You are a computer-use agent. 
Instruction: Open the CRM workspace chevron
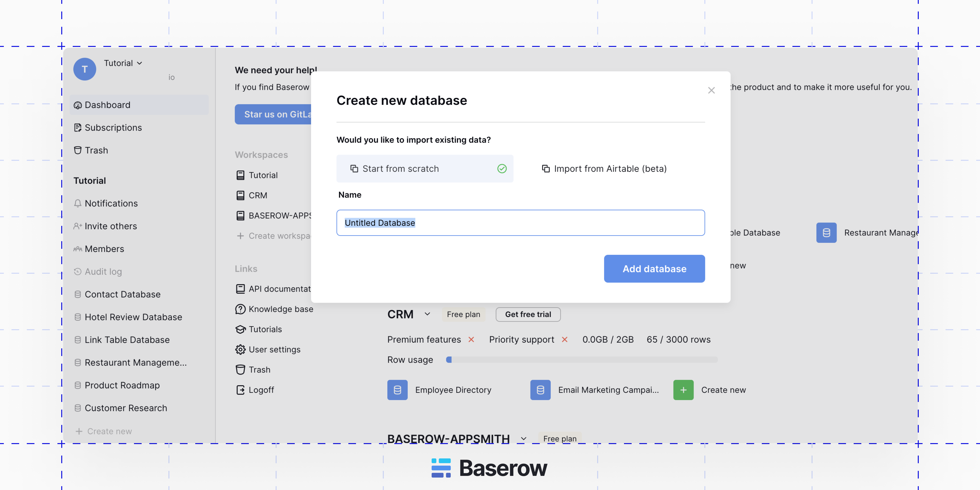pyautogui.click(x=428, y=314)
